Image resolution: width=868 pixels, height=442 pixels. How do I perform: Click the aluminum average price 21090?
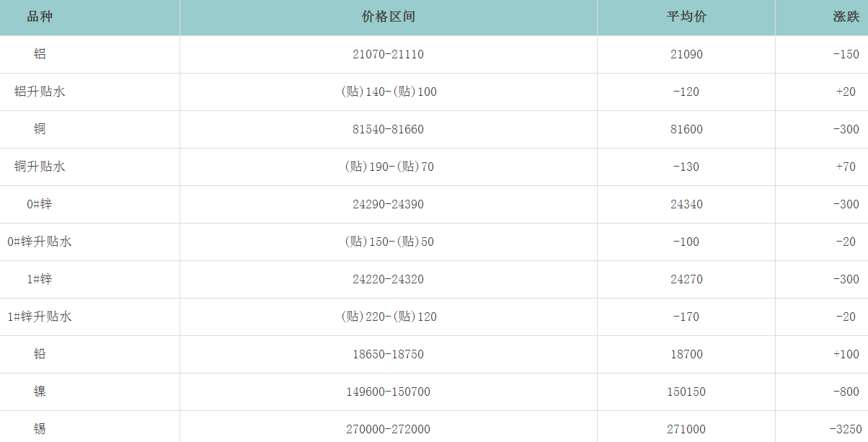[686, 54]
